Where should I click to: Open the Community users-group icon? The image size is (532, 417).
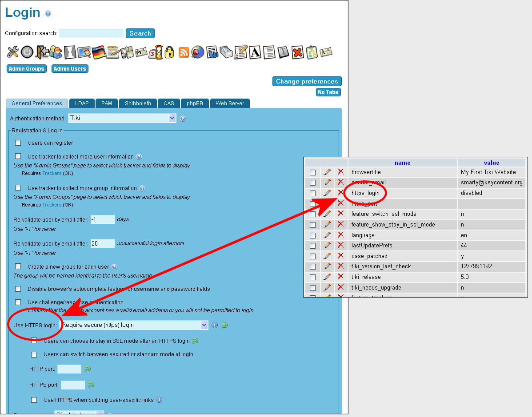pos(56,52)
